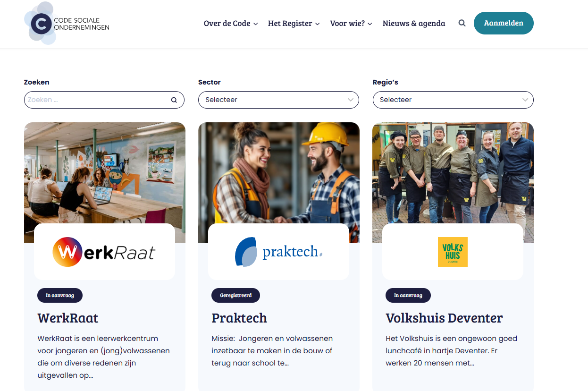The image size is (588, 391).
Task: Click the Aanmelden button
Action: [x=504, y=23]
